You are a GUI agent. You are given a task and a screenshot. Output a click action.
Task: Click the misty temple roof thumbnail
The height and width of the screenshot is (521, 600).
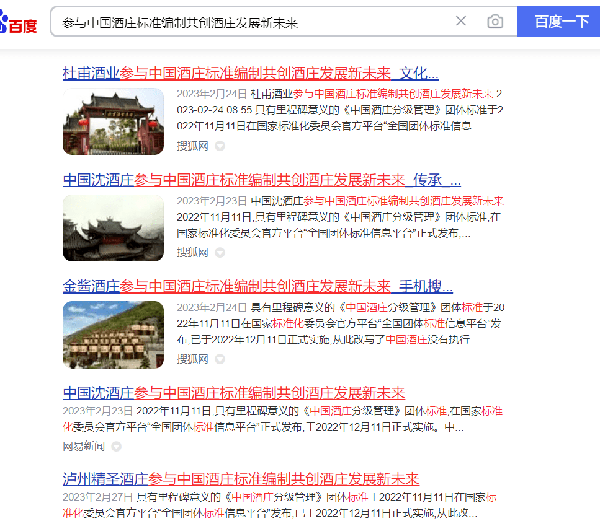(x=113, y=227)
